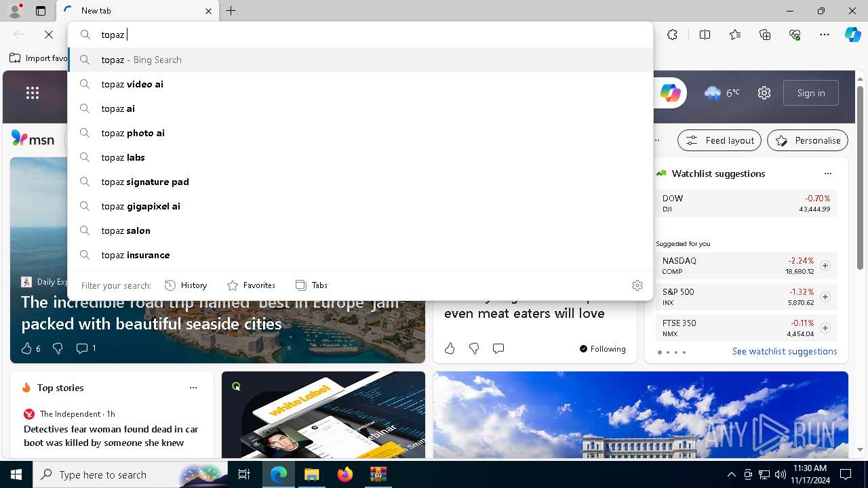868x488 pixels.
Task: Open the MSN apps grid launcher
Action: pyautogui.click(x=33, y=93)
